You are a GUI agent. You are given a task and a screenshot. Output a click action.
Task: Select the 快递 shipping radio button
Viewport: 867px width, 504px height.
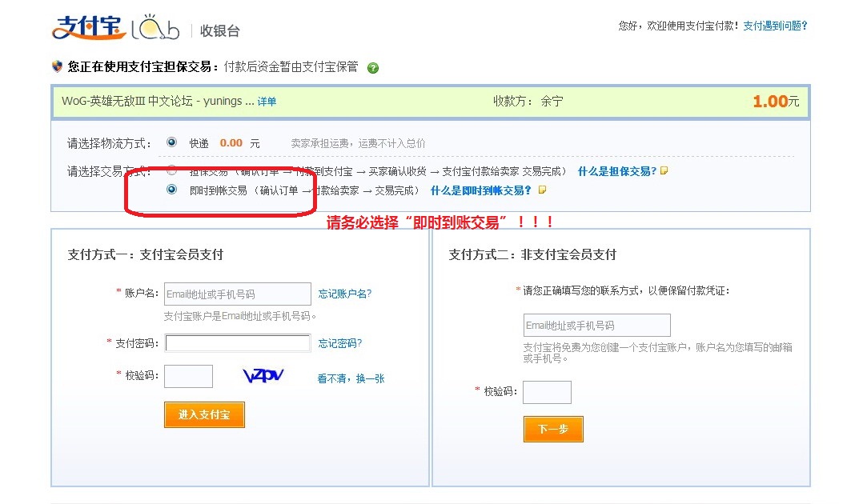point(172,142)
